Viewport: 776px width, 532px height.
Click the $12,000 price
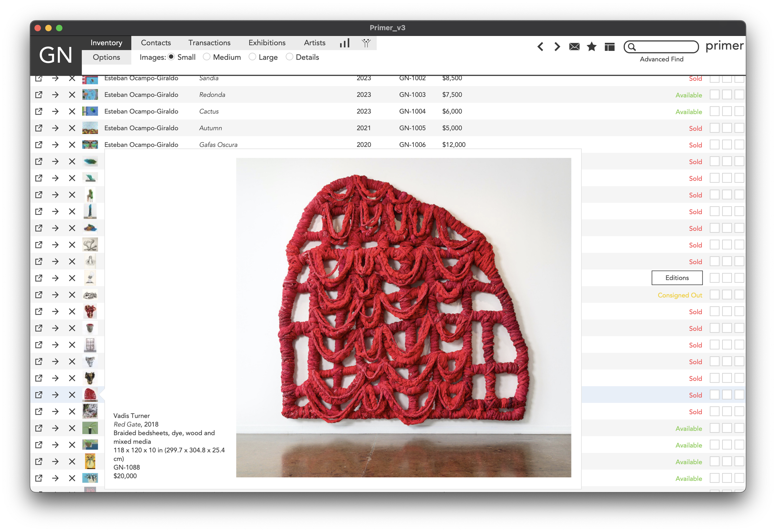(x=454, y=145)
